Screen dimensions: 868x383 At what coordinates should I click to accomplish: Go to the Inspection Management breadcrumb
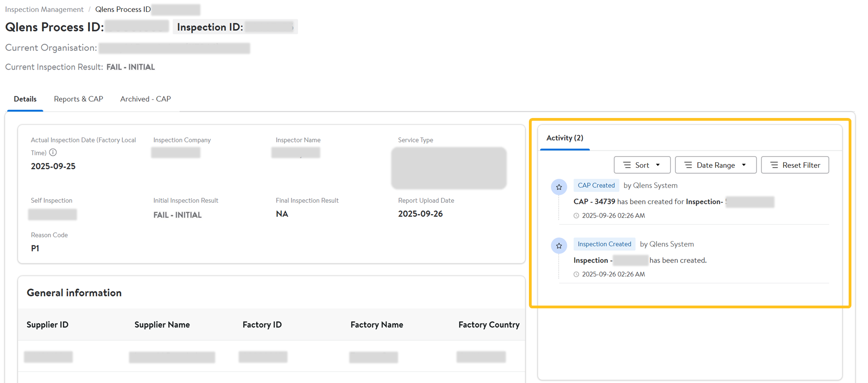coord(44,9)
